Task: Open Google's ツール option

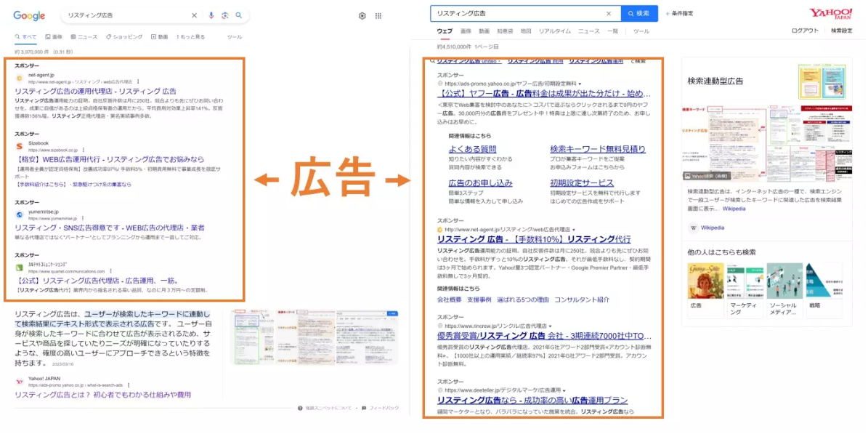Action: click(x=235, y=37)
